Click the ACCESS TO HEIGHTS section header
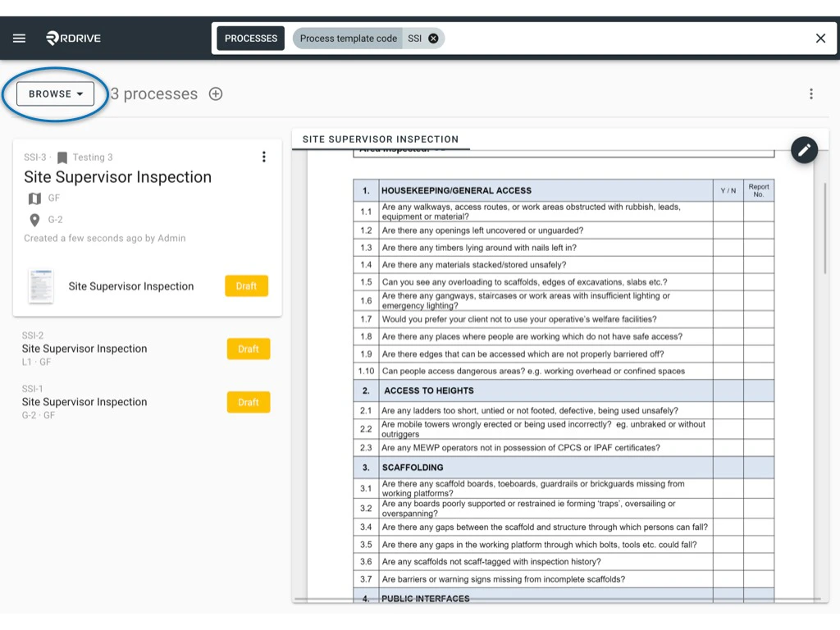Image resolution: width=840 pixels, height=630 pixels. coord(546,391)
